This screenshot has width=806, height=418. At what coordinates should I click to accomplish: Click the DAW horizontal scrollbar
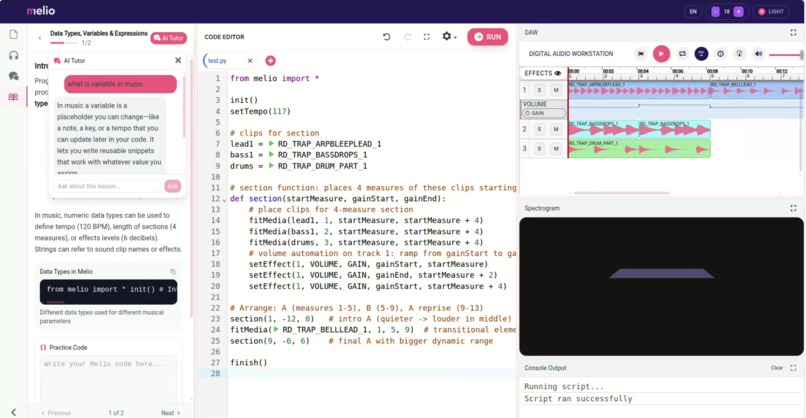coord(621,193)
